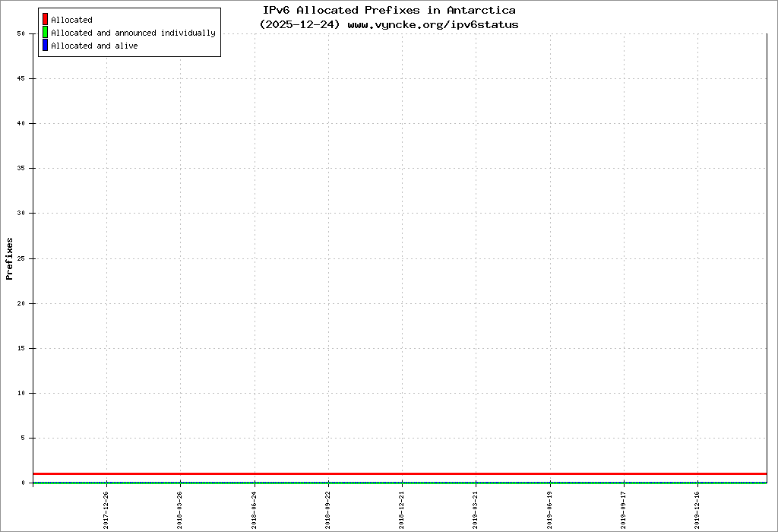The width and height of the screenshot is (778, 532).
Task: Pick the 2019-12-16 x-axis date
Action: (x=697, y=508)
